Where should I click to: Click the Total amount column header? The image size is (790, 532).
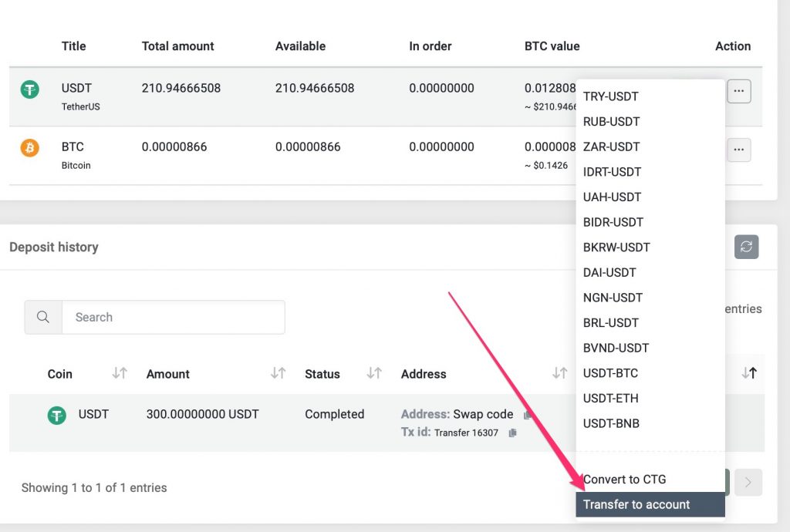pos(178,46)
